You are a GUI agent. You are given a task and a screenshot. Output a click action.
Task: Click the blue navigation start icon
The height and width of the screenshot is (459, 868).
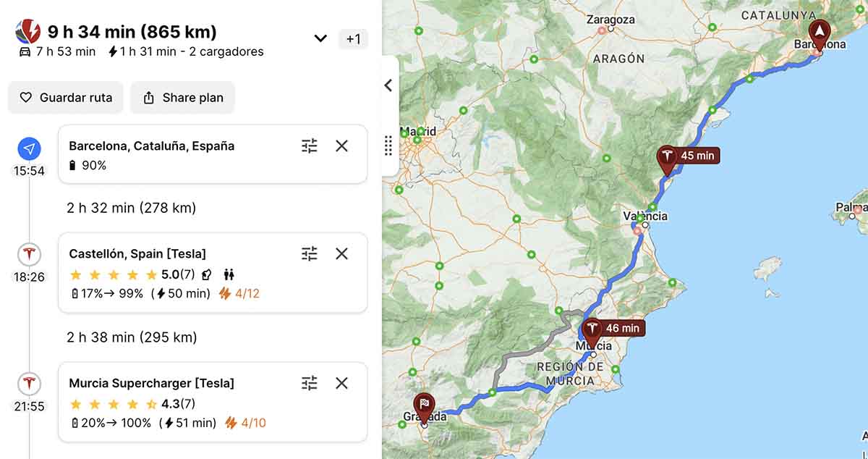coord(29,149)
